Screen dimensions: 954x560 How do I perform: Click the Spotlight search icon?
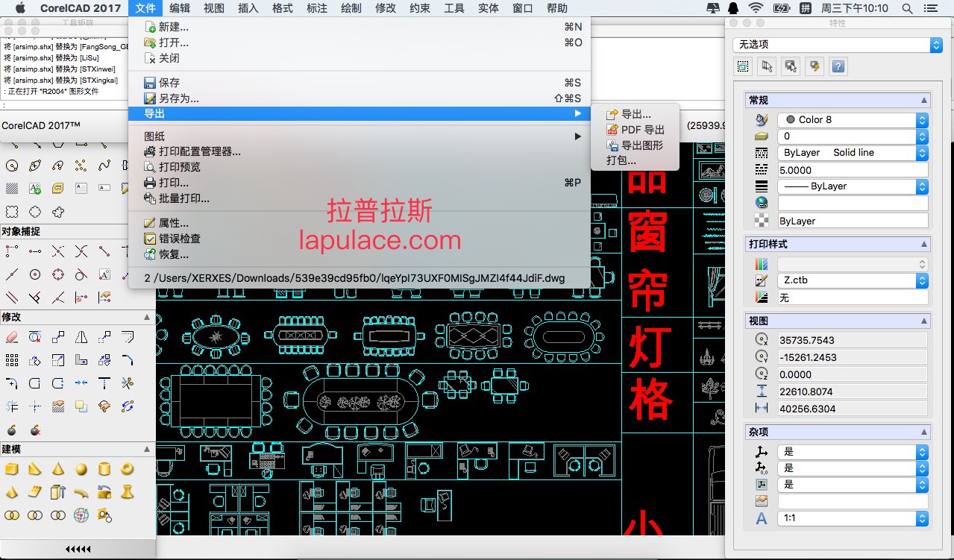(x=907, y=8)
